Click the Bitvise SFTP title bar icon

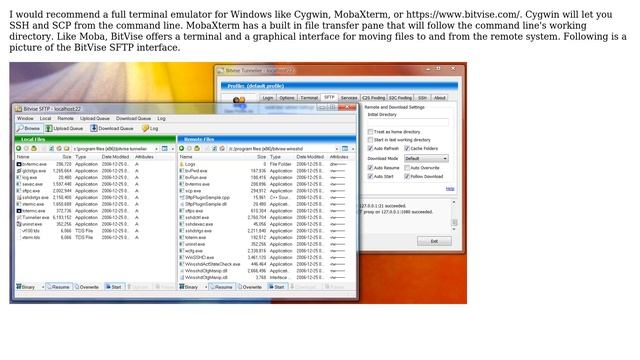click(18, 109)
